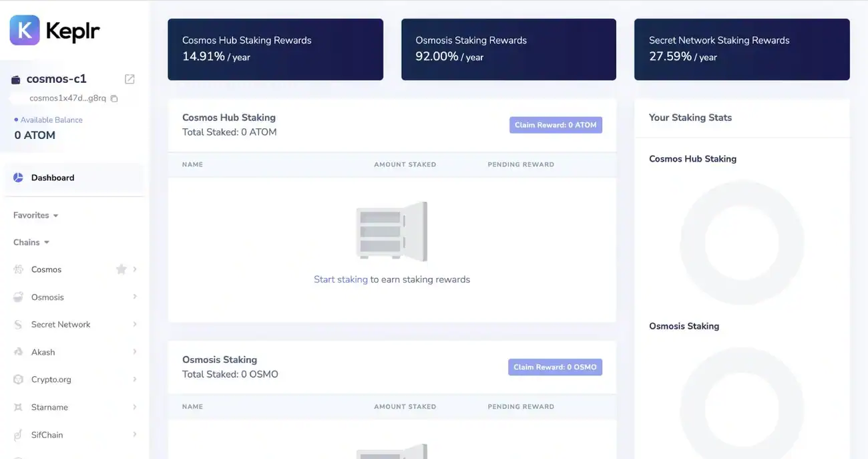This screenshot has height=459, width=868.
Task: Click the Akash chain icon
Action: point(18,352)
